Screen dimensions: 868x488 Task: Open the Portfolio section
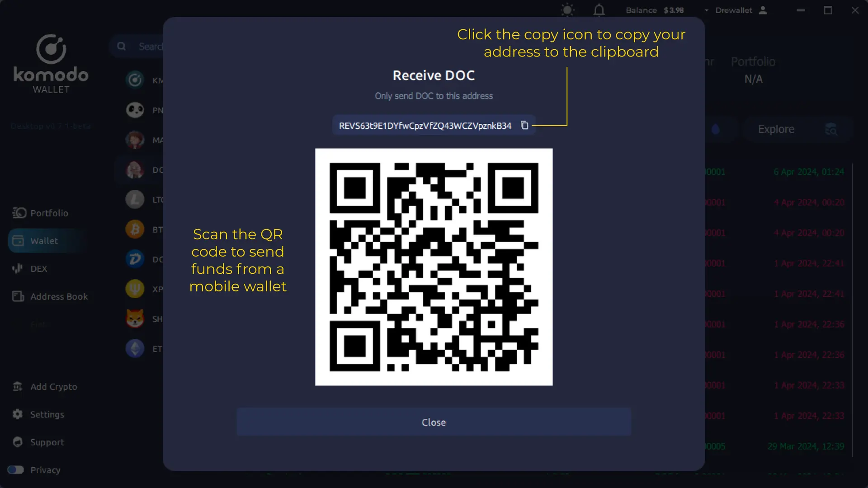(49, 213)
